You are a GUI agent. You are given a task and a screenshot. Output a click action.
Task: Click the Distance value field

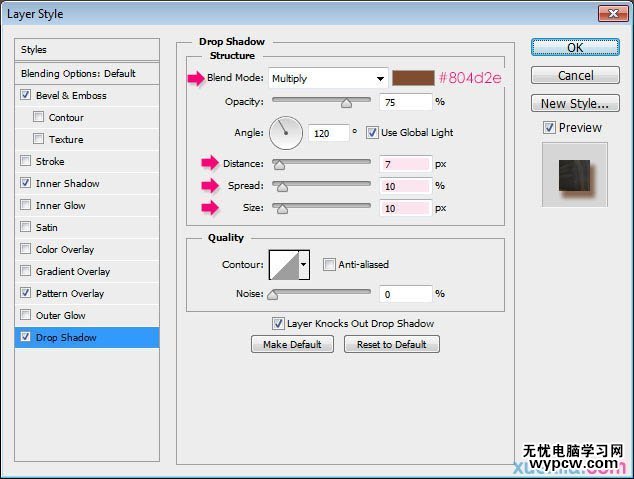click(x=406, y=164)
